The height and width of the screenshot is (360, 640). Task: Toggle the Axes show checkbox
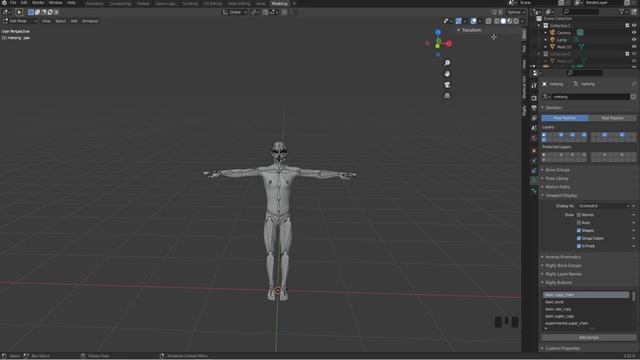(579, 222)
